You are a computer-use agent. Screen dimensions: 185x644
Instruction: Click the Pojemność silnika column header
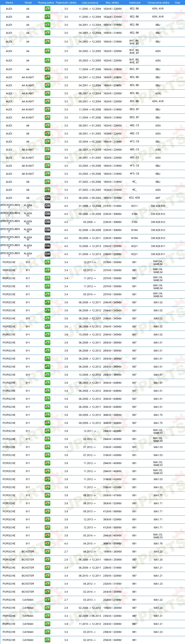pyautogui.click(x=66, y=3)
